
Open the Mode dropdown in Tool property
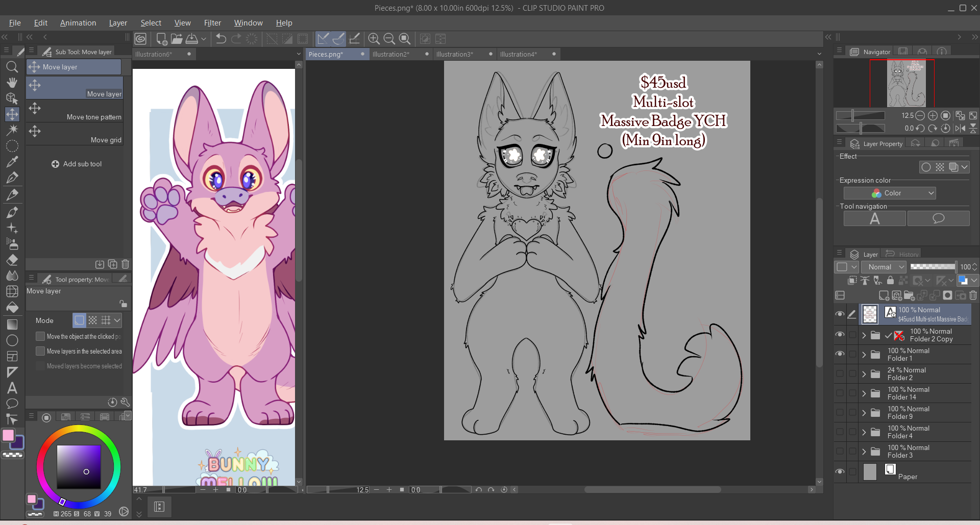tap(117, 320)
